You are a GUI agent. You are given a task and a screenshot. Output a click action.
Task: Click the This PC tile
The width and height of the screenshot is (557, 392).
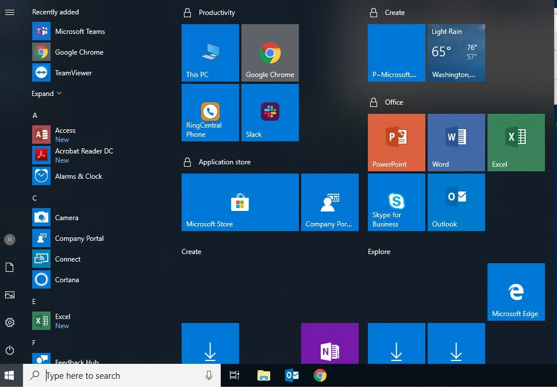pyautogui.click(x=210, y=53)
